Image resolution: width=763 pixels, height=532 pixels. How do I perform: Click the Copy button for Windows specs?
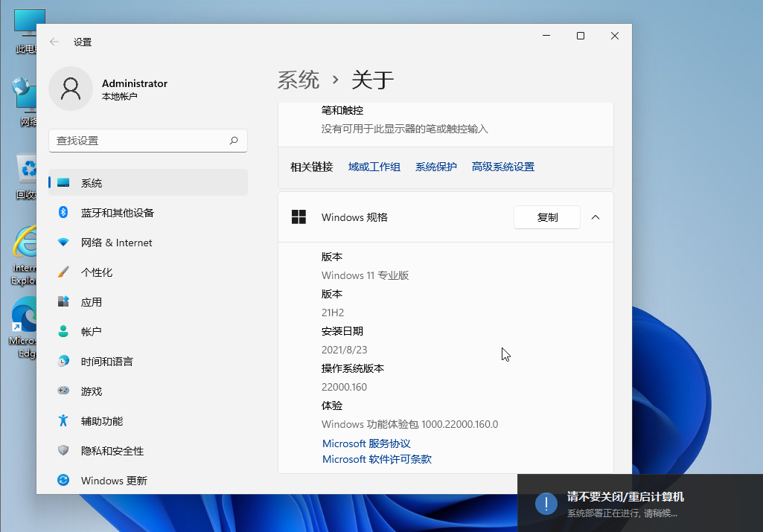547,217
